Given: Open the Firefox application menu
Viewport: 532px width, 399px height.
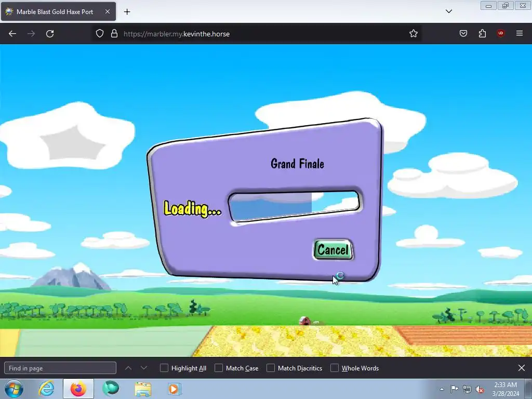Looking at the screenshot, I should pyautogui.click(x=520, y=34).
